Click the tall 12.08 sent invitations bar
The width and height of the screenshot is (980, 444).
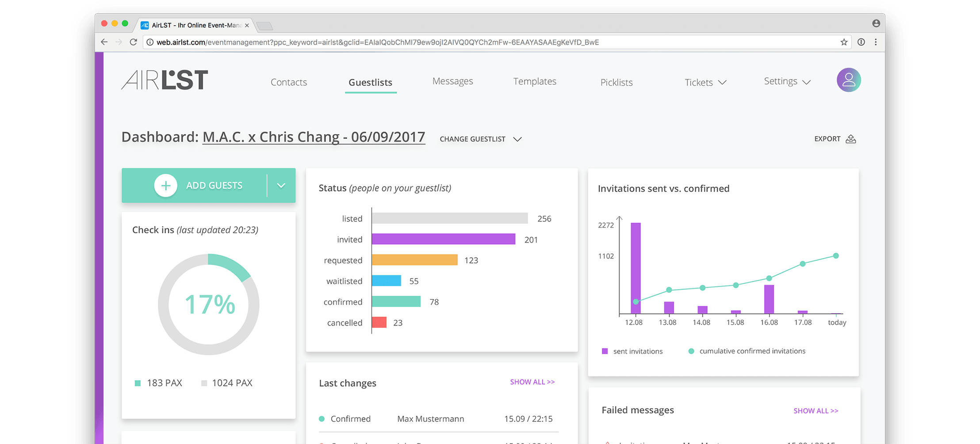pyautogui.click(x=635, y=268)
